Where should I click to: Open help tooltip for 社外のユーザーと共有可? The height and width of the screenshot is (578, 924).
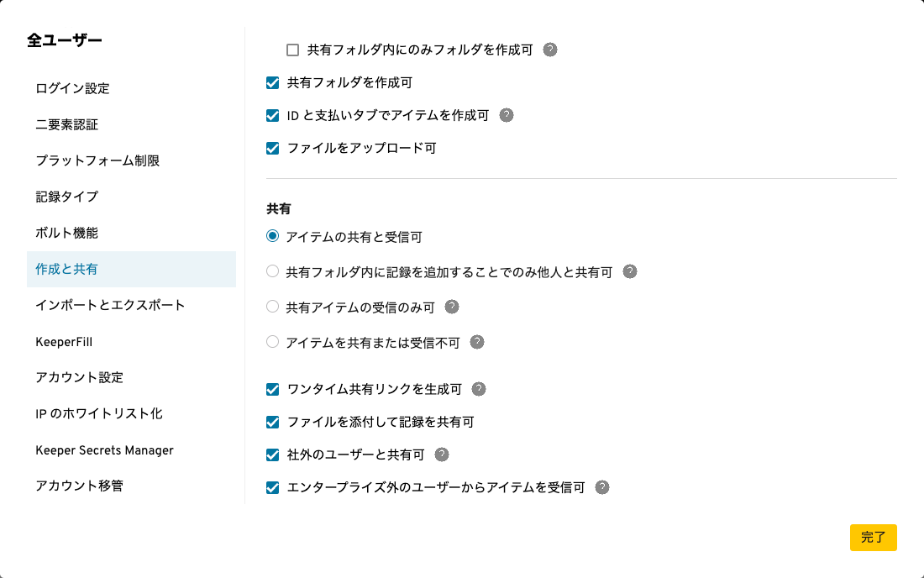442,455
